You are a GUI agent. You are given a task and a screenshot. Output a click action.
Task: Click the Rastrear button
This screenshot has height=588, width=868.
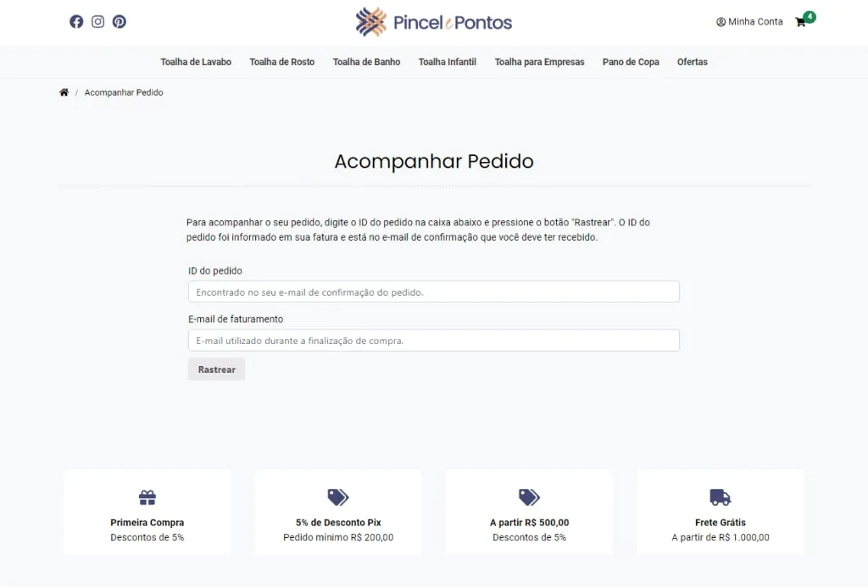tap(216, 369)
